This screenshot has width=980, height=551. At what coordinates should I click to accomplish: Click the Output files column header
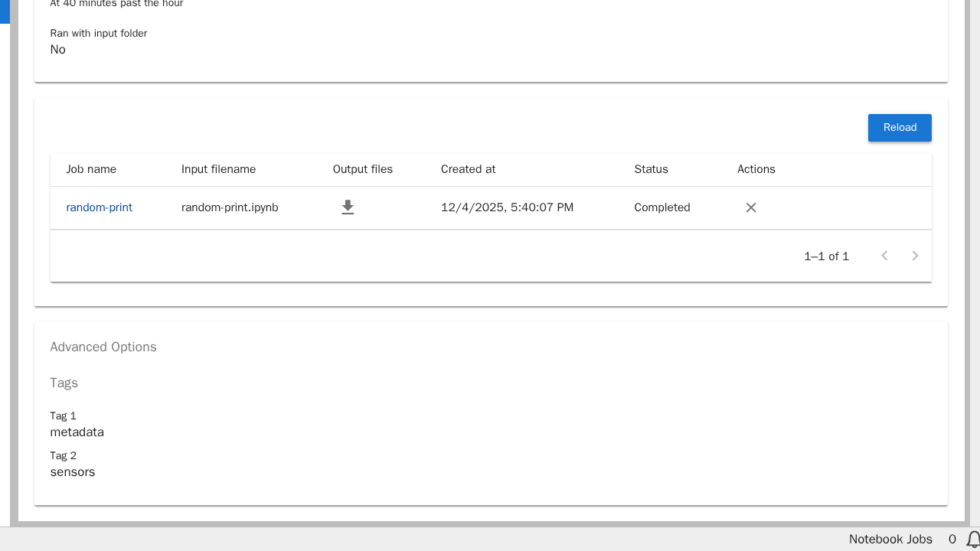[x=362, y=169]
